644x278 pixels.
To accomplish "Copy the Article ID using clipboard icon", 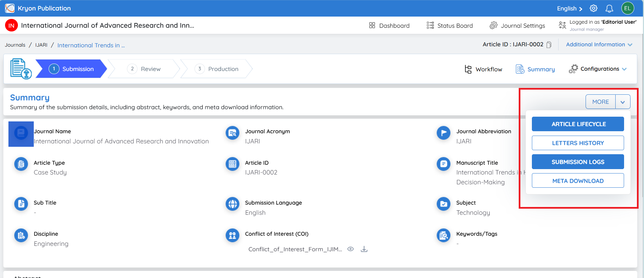I will point(549,45).
